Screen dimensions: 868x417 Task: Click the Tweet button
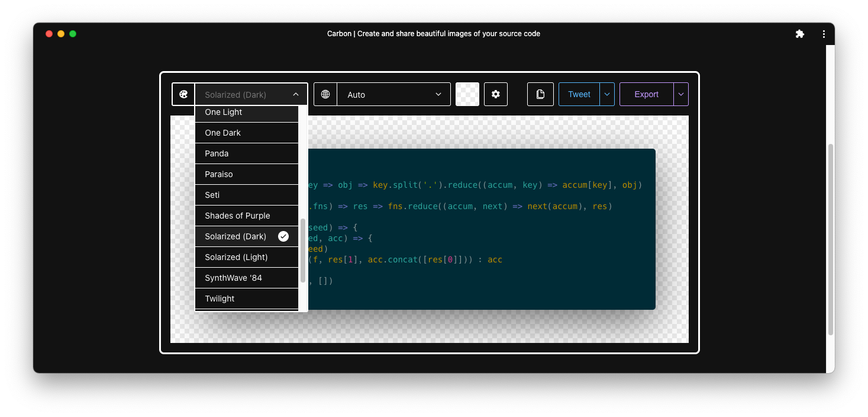[579, 94]
